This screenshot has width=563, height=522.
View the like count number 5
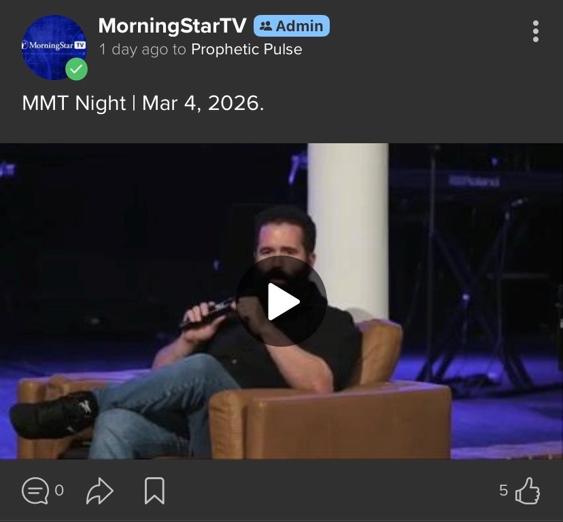(503, 490)
